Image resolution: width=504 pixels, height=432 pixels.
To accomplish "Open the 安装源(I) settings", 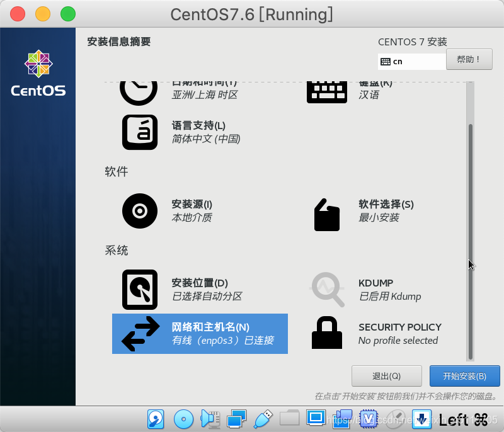I will tap(192, 204).
